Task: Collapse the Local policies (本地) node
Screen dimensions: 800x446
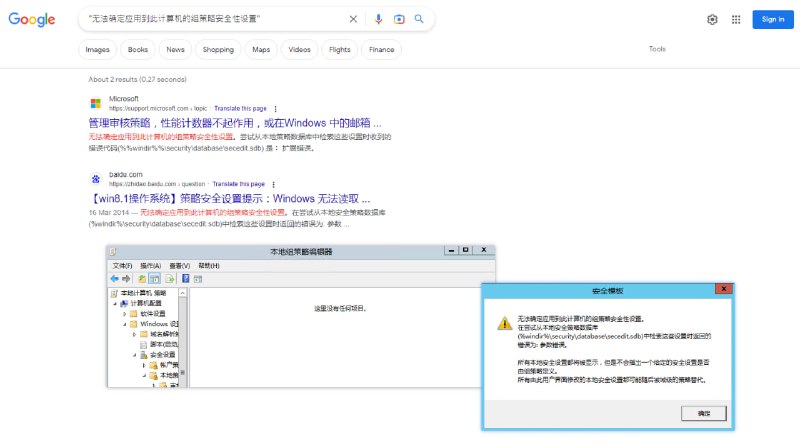Action: tap(144, 375)
